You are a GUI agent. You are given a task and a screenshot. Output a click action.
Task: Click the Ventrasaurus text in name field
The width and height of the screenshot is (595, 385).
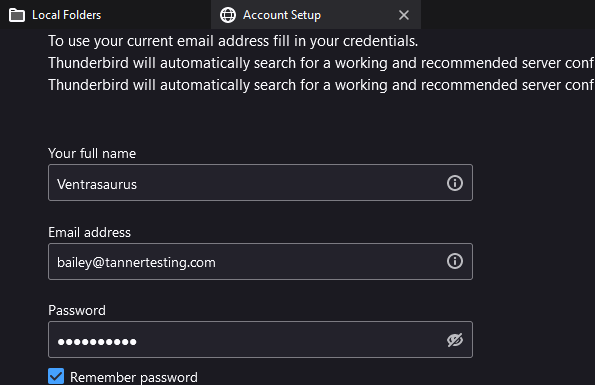[97, 184]
